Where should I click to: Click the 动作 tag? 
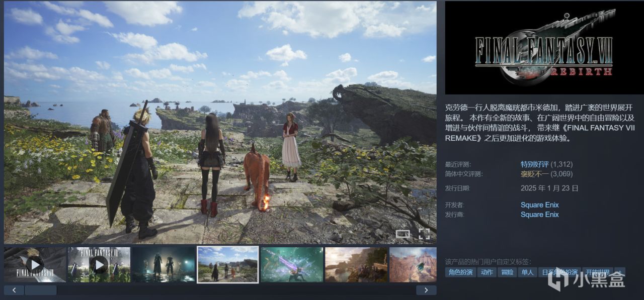(487, 272)
